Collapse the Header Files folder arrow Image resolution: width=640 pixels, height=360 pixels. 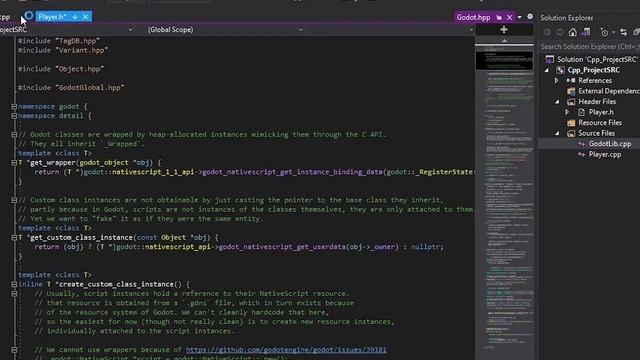tap(557, 102)
